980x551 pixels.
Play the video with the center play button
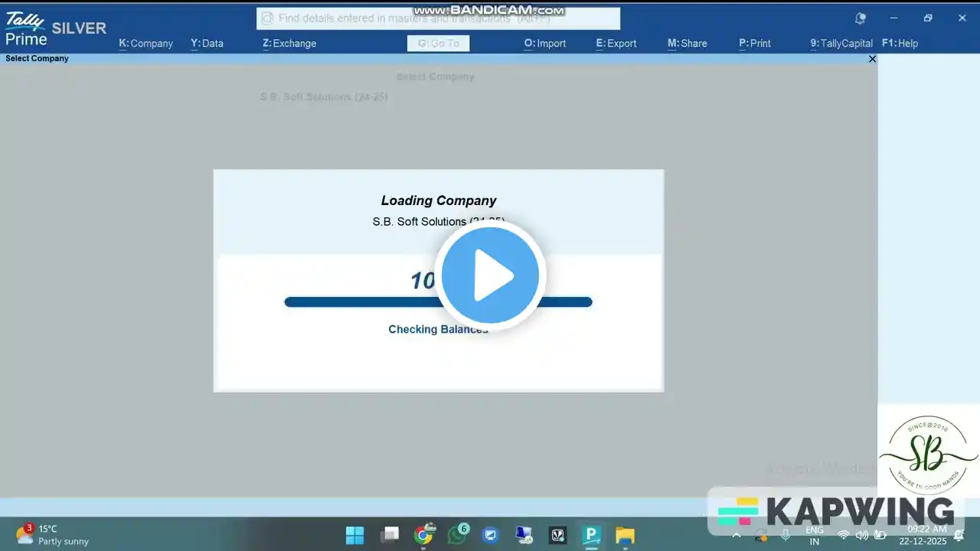[x=491, y=275]
